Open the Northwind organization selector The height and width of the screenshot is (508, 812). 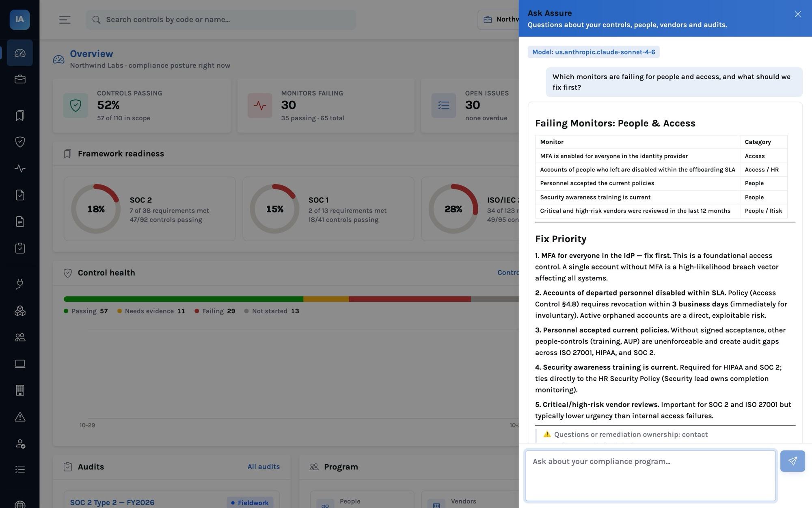[499, 20]
